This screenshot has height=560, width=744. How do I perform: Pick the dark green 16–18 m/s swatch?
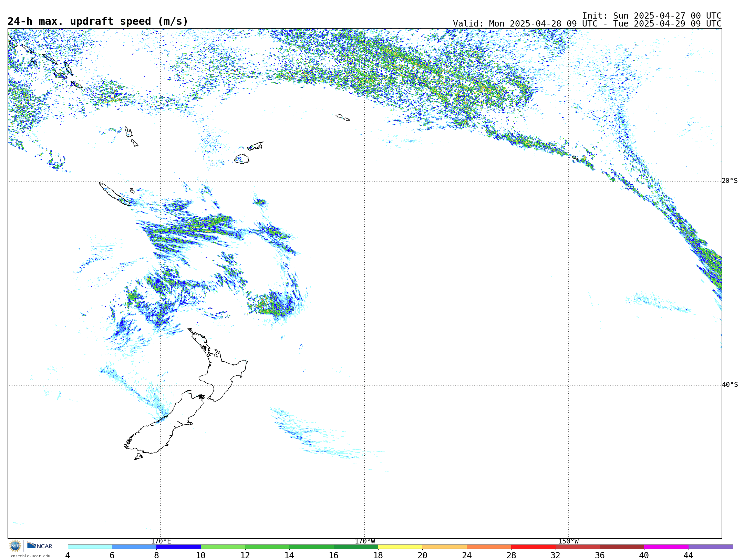pyautogui.click(x=356, y=547)
